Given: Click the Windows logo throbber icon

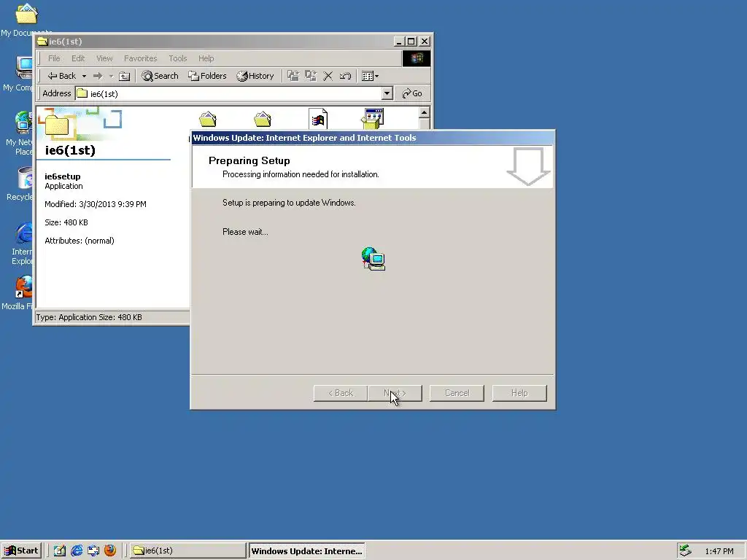Looking at the screenshot, I should coord(417,58).
